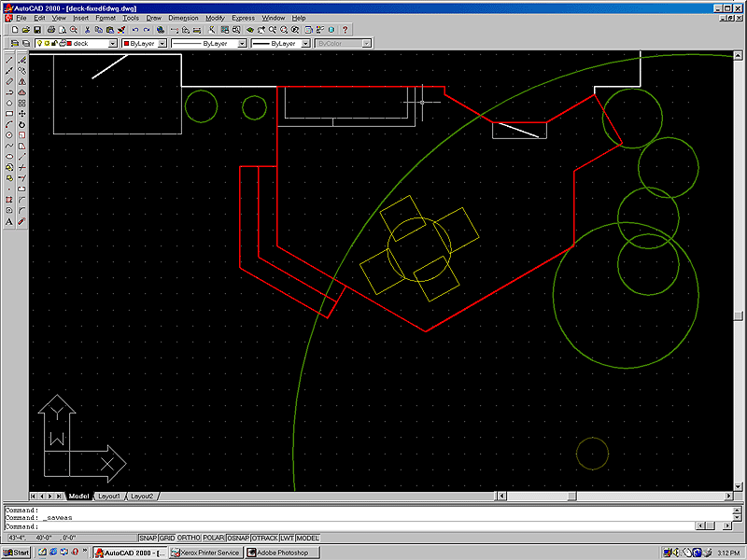This screenshot has width=747, height=560.
Task: Switch to Adobe Photoshop in taskbar
Action: [x=281, y=553]
